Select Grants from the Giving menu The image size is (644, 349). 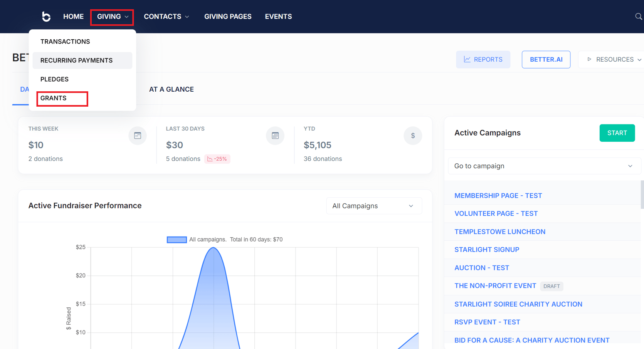[x=54, y=98]
